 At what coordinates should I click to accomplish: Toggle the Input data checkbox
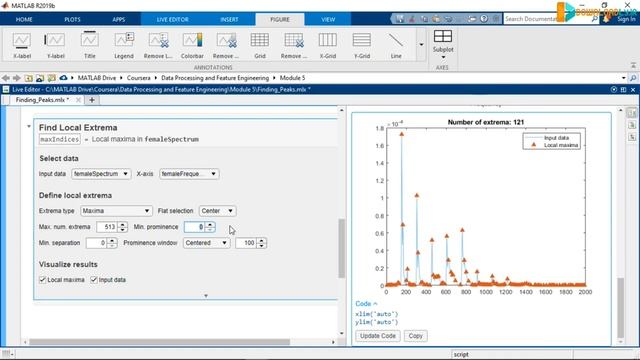click(x=94, y=280)
